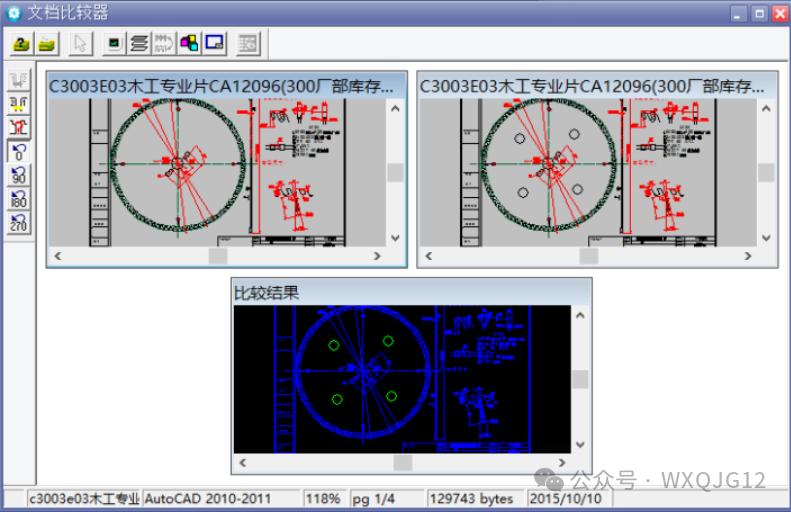This screenshot has height=512, width=791.
Task: Click the right drawing preview with four holes
Action: coord(588,173)
